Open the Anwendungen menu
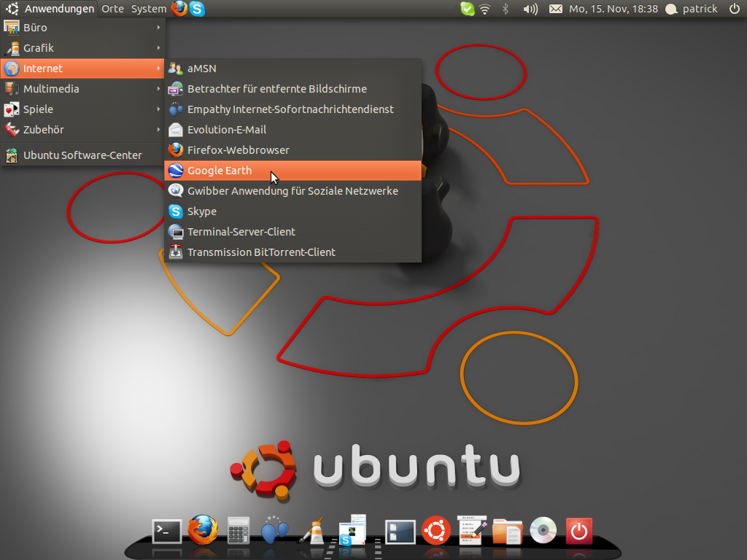Viewport: 747px width, 560px height. [x=50, y=9]
